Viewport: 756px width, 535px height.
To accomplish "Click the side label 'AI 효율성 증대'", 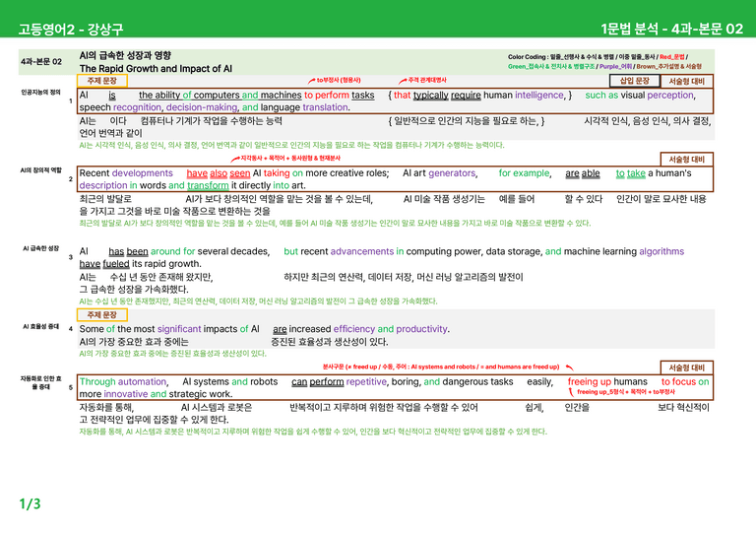I will [x=41, y=326].
